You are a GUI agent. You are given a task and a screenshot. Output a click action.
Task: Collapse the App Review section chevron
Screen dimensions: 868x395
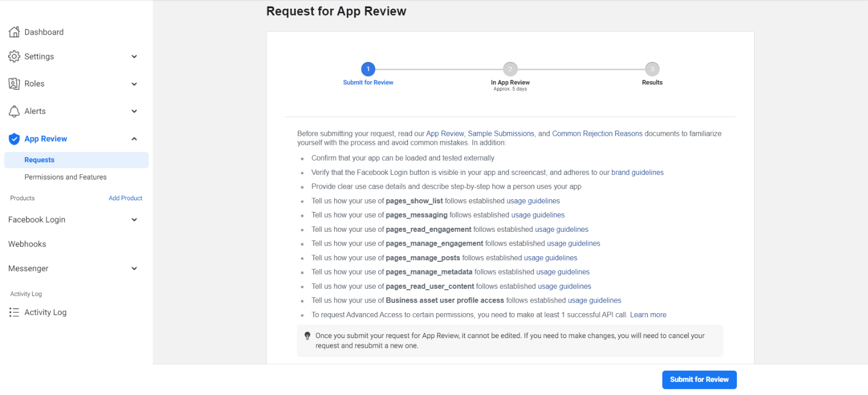(134, 139)
